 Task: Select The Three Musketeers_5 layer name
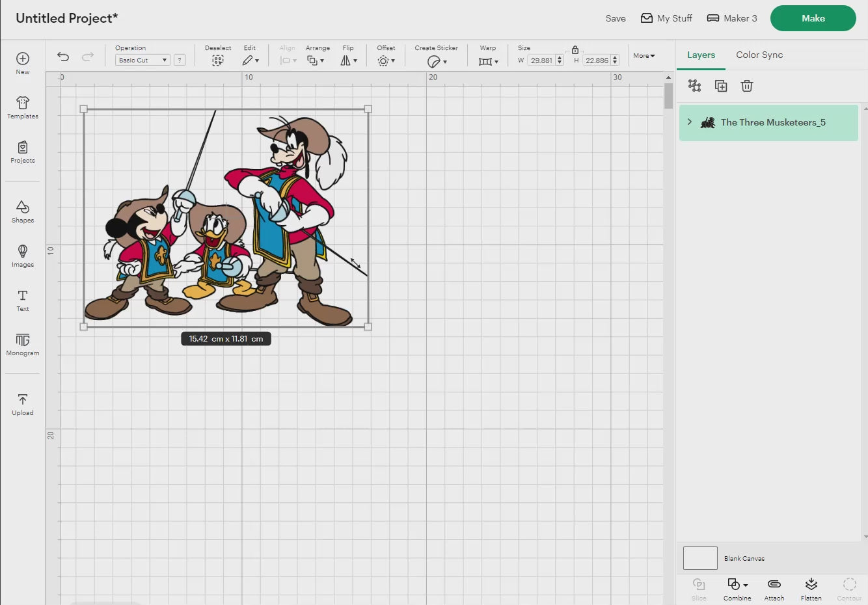[x=773, y=122]
